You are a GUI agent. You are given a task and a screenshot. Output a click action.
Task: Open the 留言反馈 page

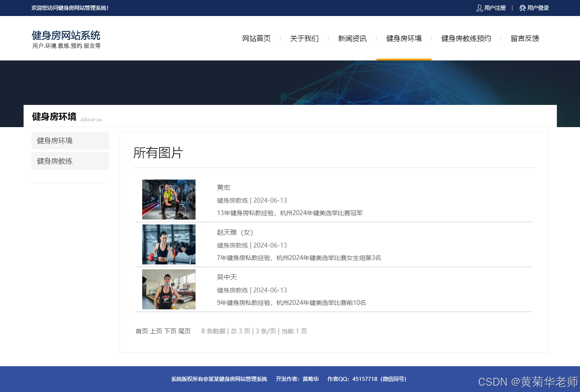pos(524,38)
